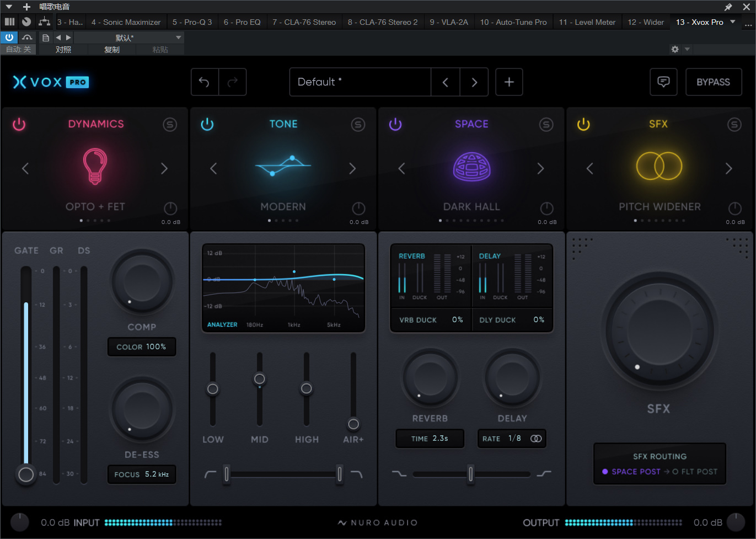Image resolution: width=756 pixels, height=539 pixels.
Task: Click the undo arrow icon
Action: (205, 82)
